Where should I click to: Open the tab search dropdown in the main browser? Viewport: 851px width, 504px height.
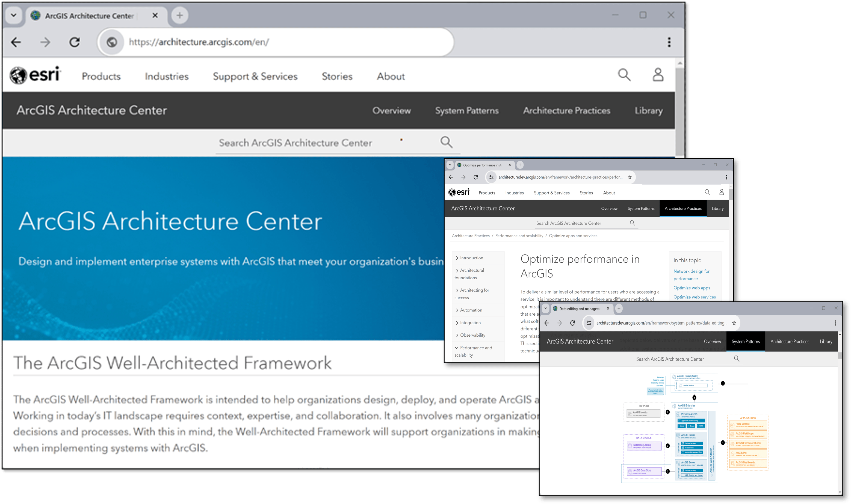pyautogui.click(x=14, y=15)
